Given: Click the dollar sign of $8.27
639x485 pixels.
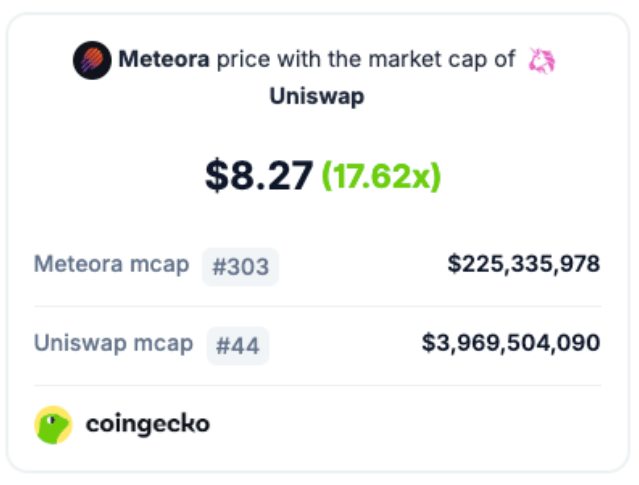Looking at the screenshot, I should [x=217, y=177].
